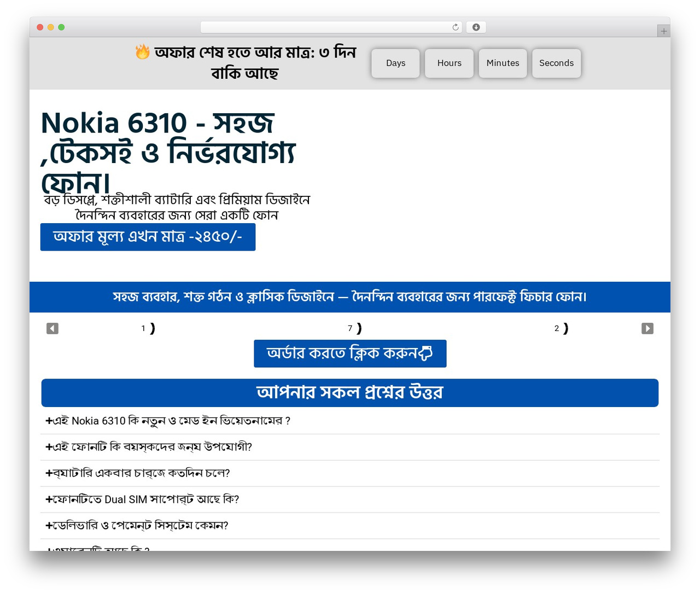Click the blue order button with pointing hand
Viewport: 700px width, 593px height.
click(350, 353)
